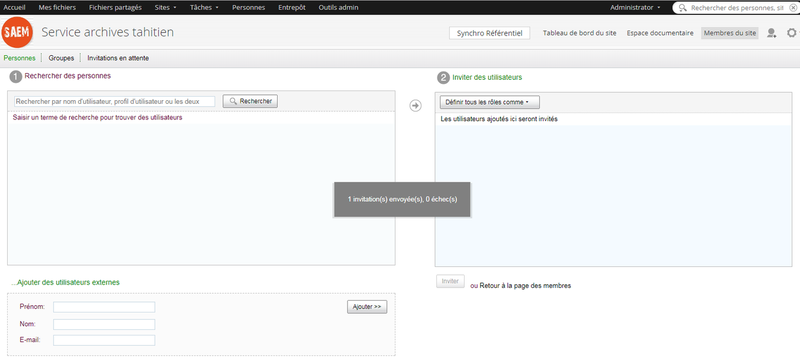Click the Prénom input field
Image resolution: width=800 pixels, height=360 pixels.
coord(104,307)
